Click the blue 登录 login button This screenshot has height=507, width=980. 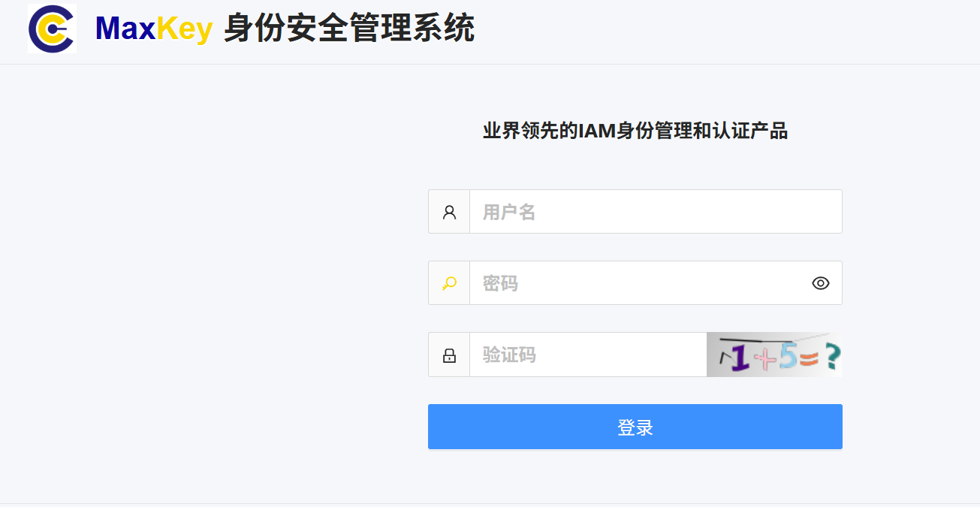click(x=635, y=427)
